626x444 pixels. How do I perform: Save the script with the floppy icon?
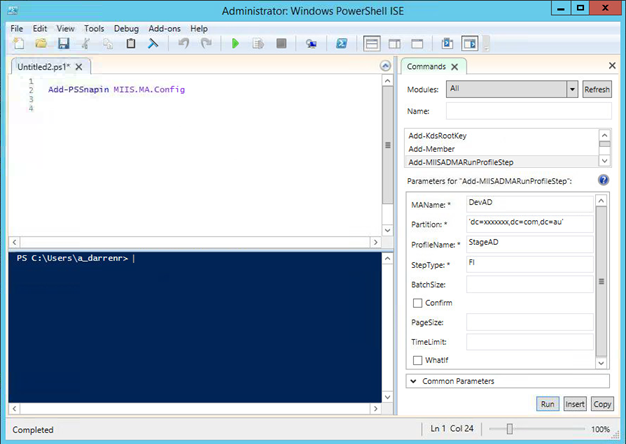pos(63,44)
